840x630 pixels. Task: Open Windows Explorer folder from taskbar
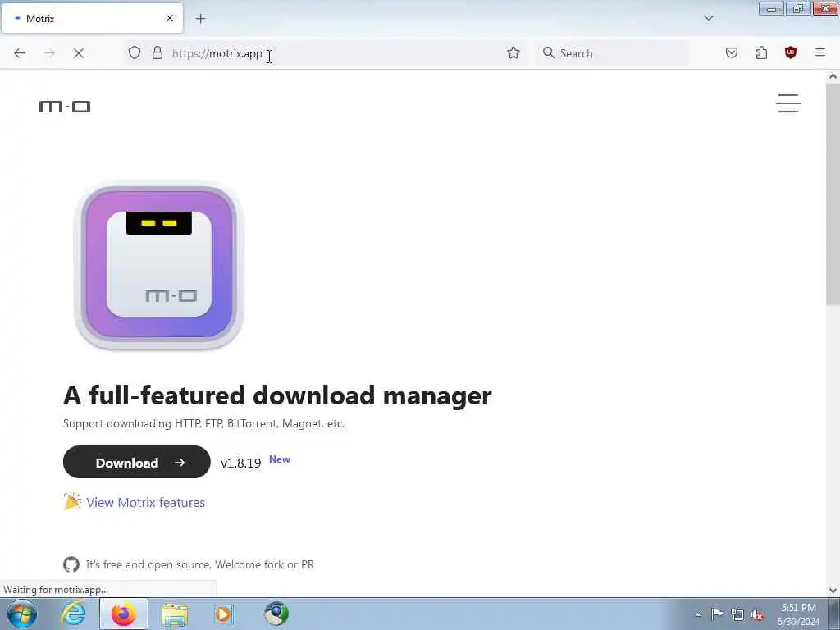click(x=175, y=614)
